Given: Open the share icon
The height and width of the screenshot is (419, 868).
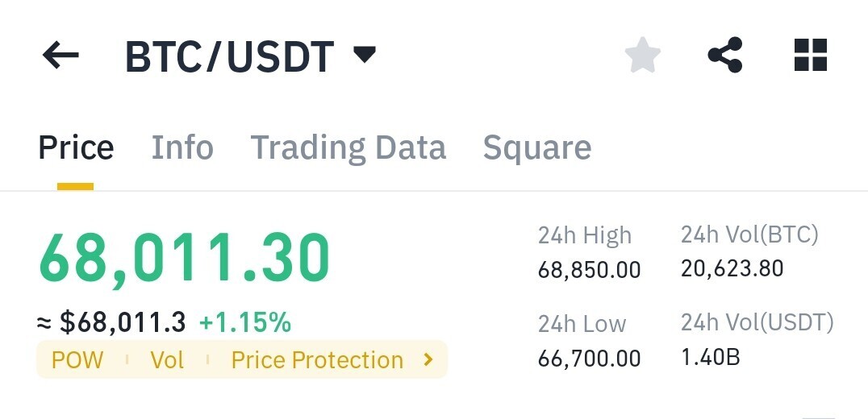Looking at the screenshot, I should click(x=725, y=56).
